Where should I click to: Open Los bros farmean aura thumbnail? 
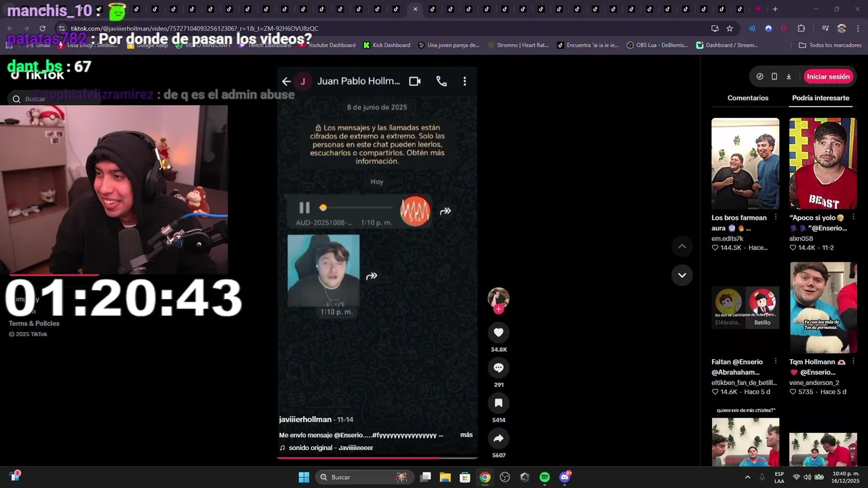[x=745, y=163]
